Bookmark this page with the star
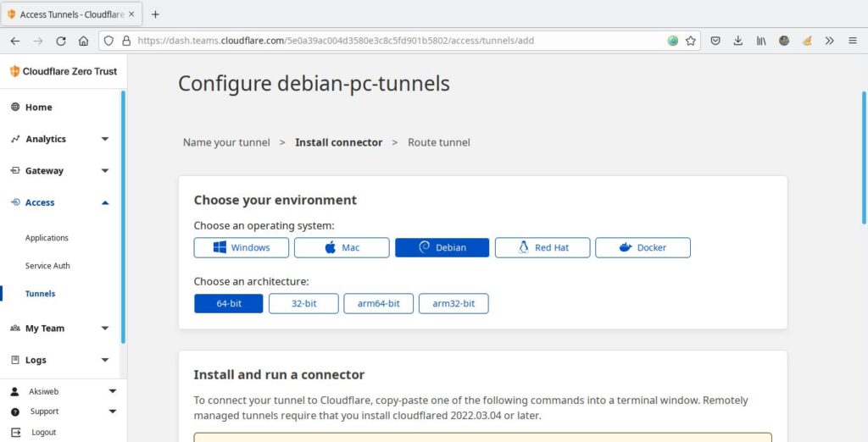This screenshot has height=442, width=868. click(x=690, y=41)
